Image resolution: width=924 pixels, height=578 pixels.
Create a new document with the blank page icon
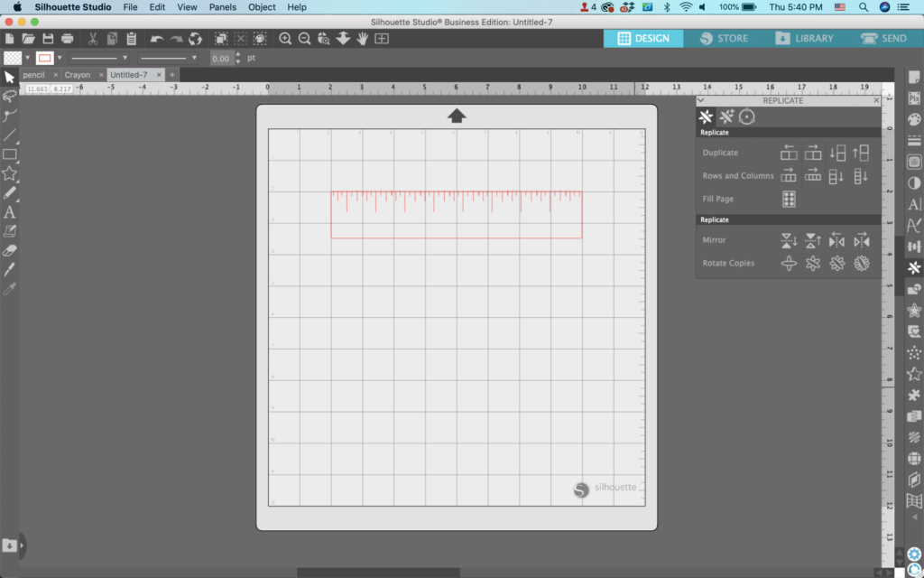tap(9, 39)
